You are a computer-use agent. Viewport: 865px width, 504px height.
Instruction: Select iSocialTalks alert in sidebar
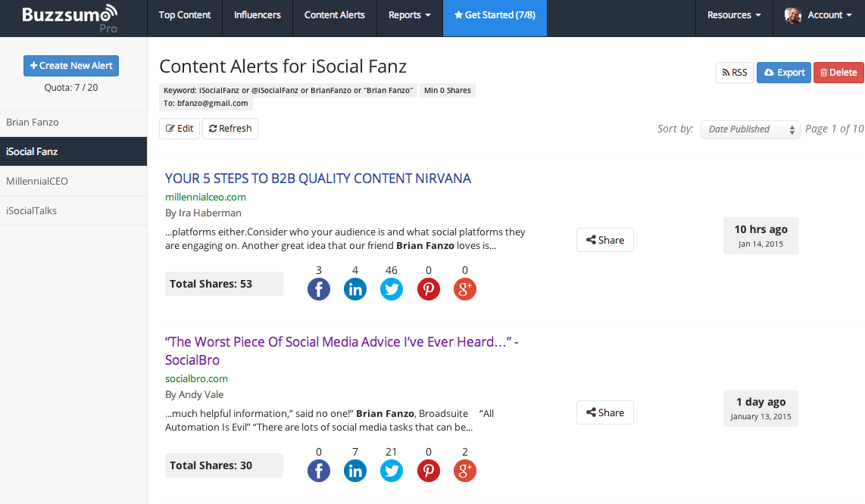click(x=73, y=210)
